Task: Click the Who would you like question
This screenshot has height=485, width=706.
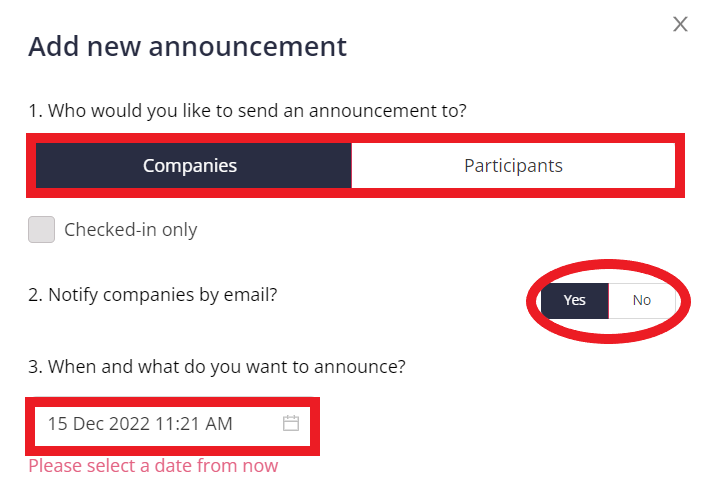Action: tap(248, 111)
